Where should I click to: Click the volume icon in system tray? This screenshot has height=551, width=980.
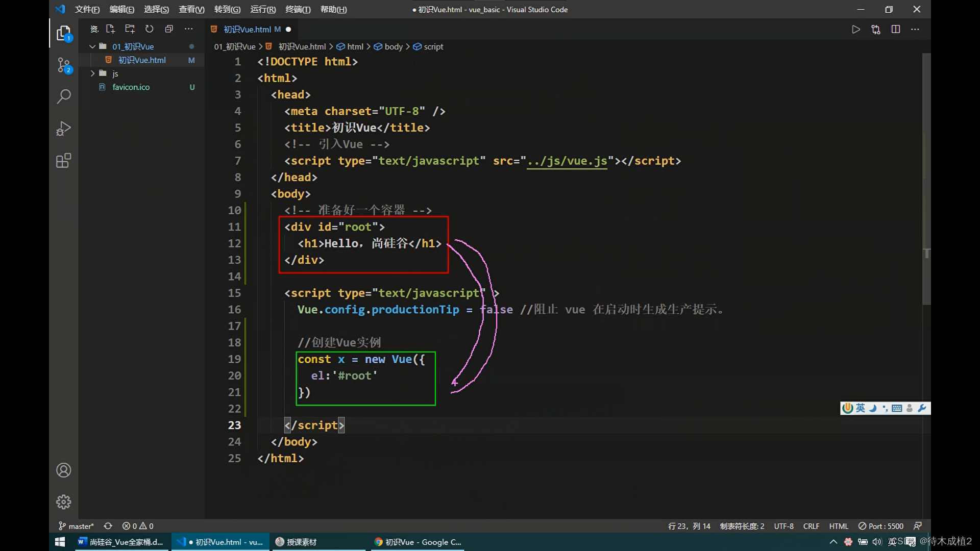[x=877, y=542]
